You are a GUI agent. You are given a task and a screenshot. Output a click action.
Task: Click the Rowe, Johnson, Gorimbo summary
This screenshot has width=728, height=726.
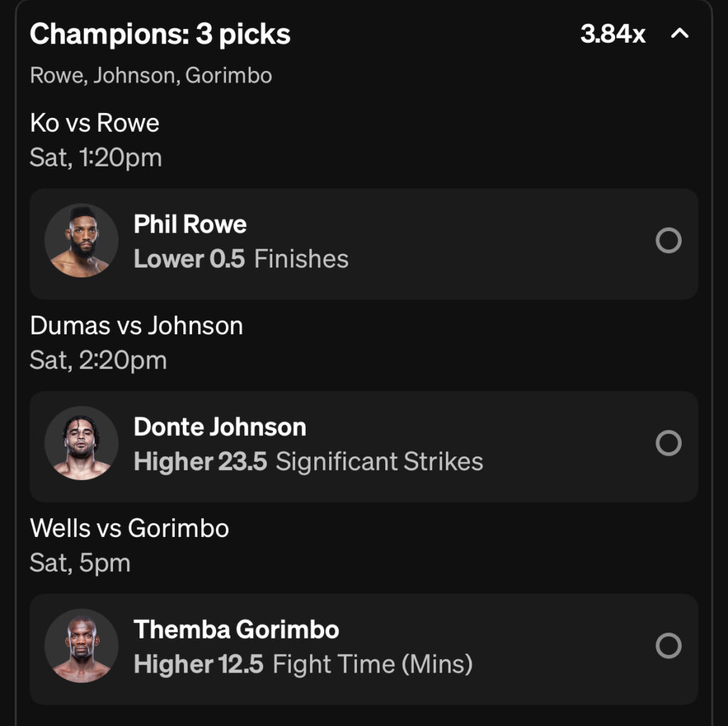pyautogui.click(x=151, y=75)
